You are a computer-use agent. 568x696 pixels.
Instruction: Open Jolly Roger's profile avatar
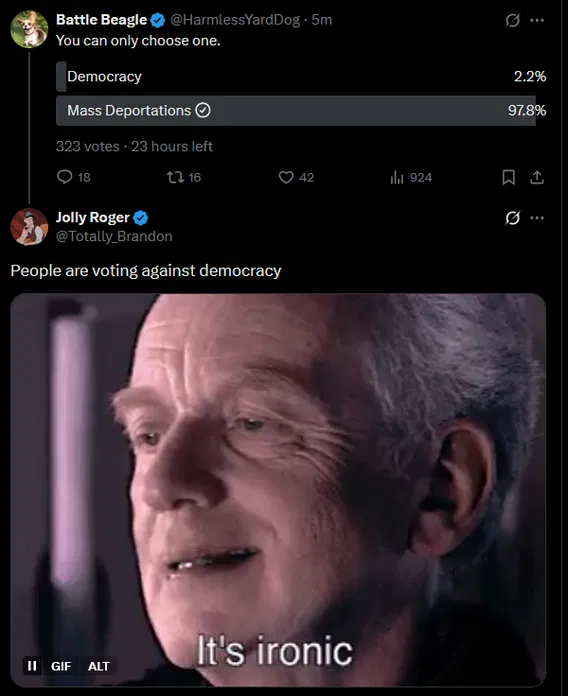click(x=29, y=227)
